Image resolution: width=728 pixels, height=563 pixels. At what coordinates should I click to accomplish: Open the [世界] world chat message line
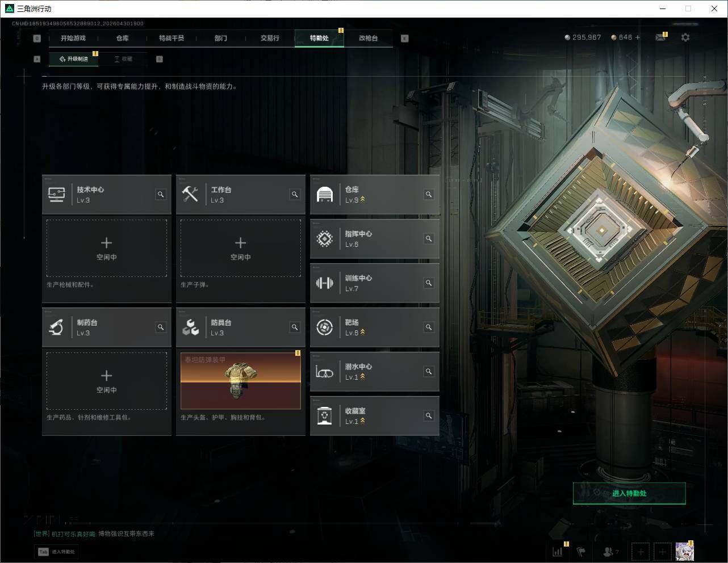(x=94, y=533)
